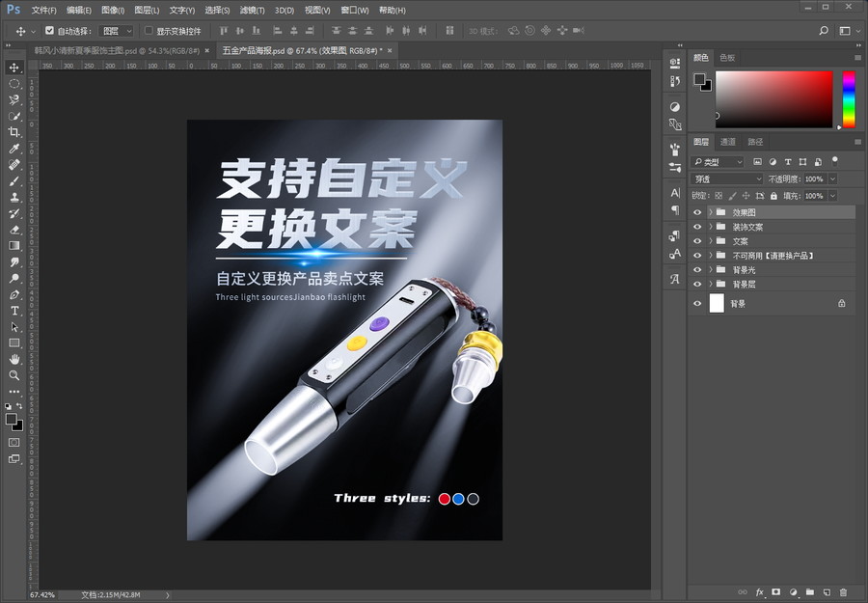The height and width of the screenshot is (603, 868).
Task: Toggle Quick Mask mode icon
Action: coord(14,443)
